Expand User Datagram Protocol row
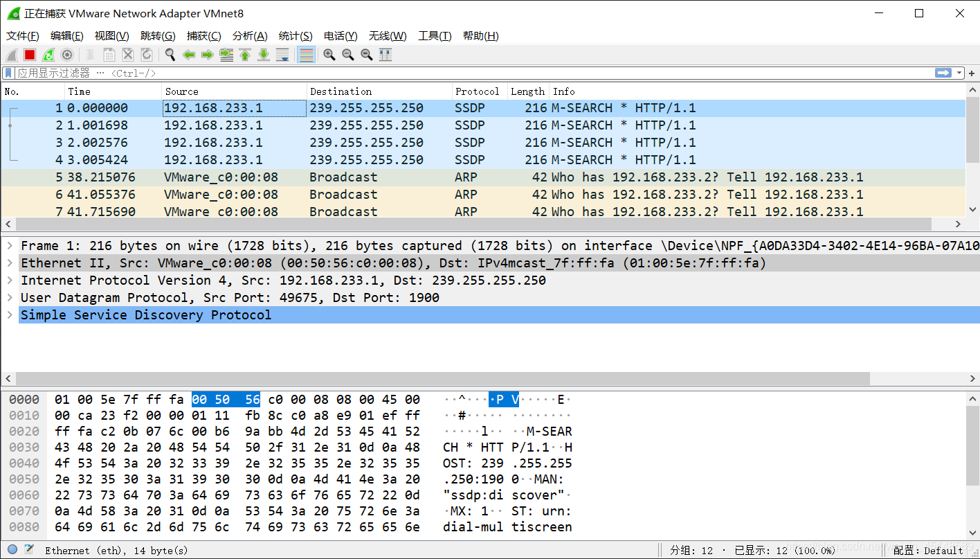Image resolution: width=980 pixels, height=559 pixels. tap(10, 298)
